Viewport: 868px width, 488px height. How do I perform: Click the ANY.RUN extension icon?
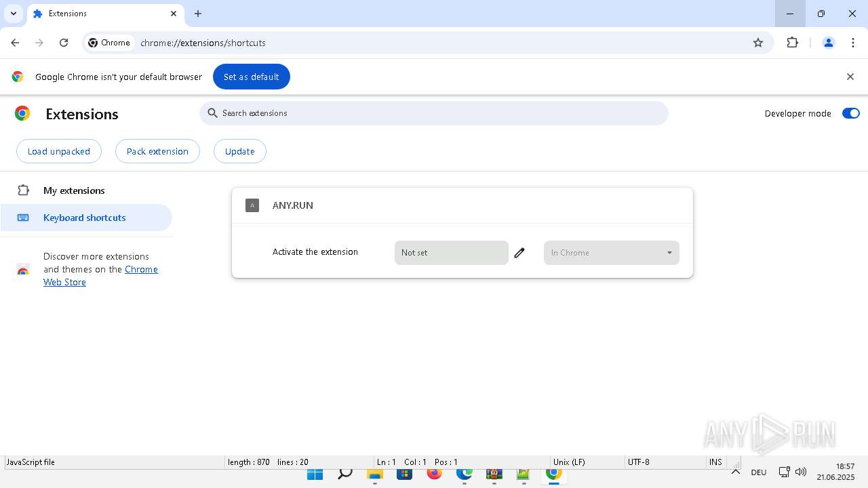[x=252, y=205]
